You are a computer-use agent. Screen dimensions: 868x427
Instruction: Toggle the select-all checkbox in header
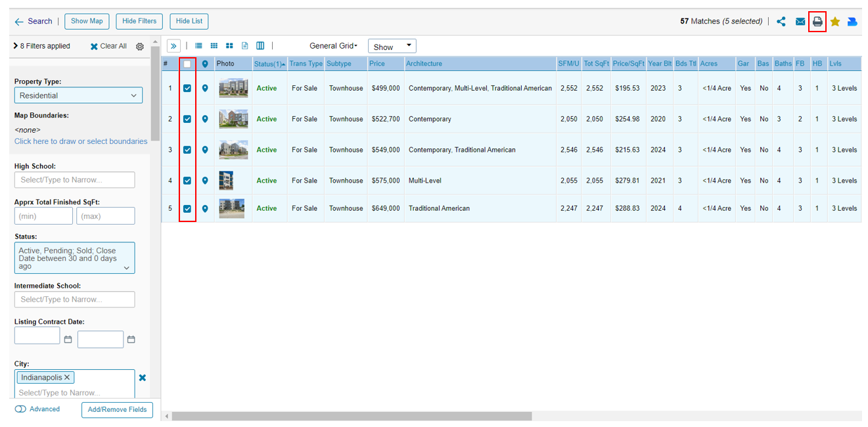click(x=187, y=64)
